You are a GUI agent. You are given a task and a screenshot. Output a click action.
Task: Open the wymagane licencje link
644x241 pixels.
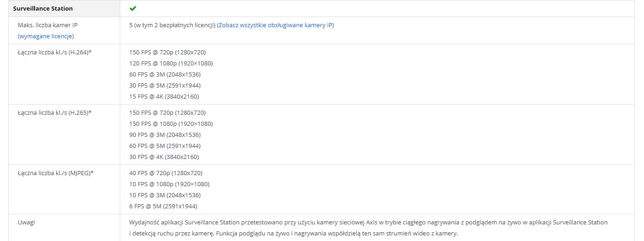tap(46, 36)
